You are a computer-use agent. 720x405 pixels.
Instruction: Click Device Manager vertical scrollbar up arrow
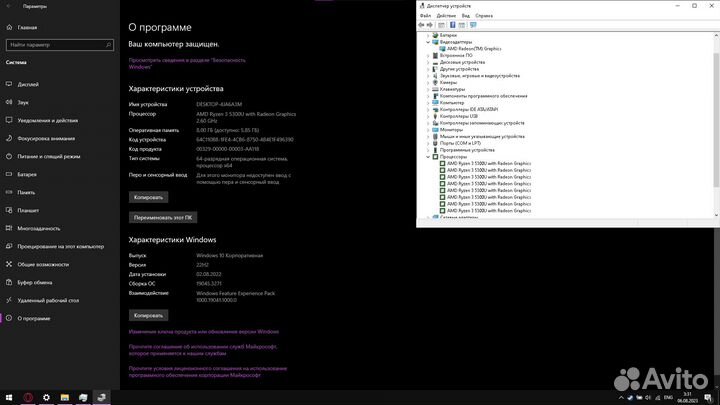(x=716, y=35)
